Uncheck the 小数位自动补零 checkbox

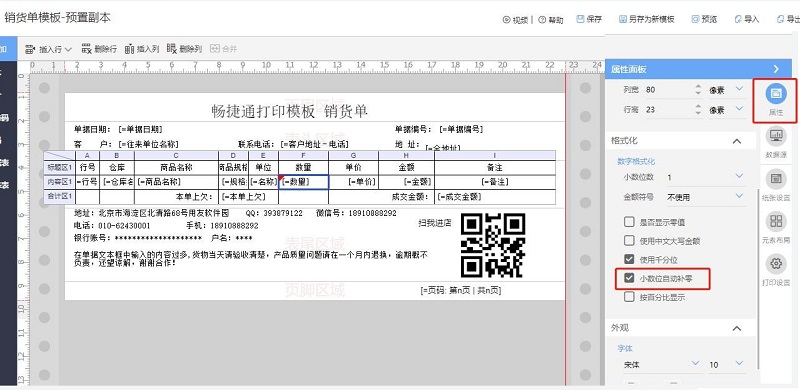(629, 278)
